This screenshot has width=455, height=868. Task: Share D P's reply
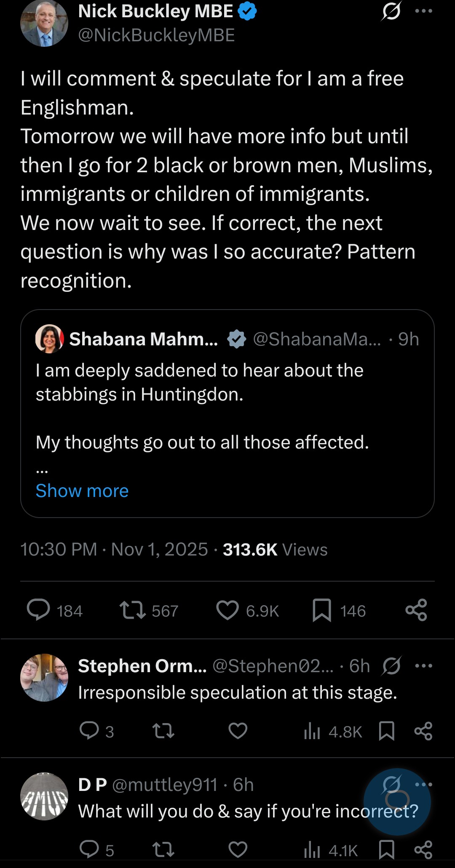point(423,849)
